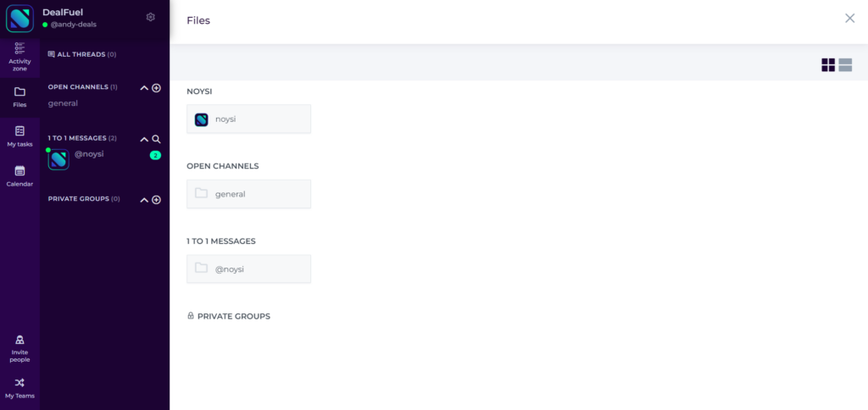Collapse the Private Groups section
Image resolution: width=868 pixels, height=410 pixels.
tap(144, 200)
